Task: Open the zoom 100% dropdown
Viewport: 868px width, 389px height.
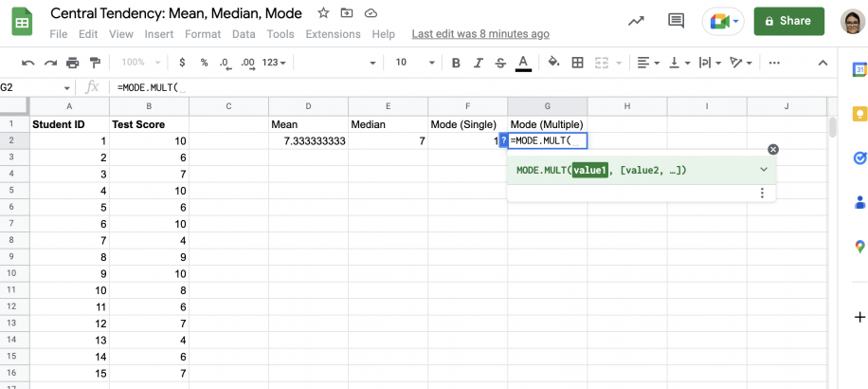Action: (140, 63)
